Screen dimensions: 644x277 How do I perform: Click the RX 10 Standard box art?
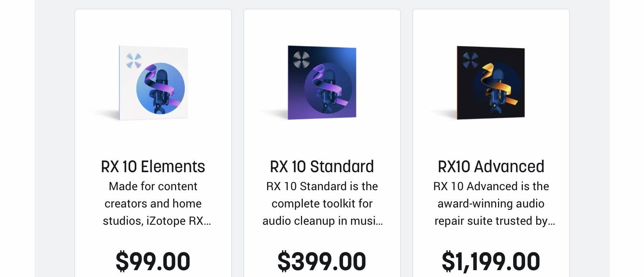[322, 82]
